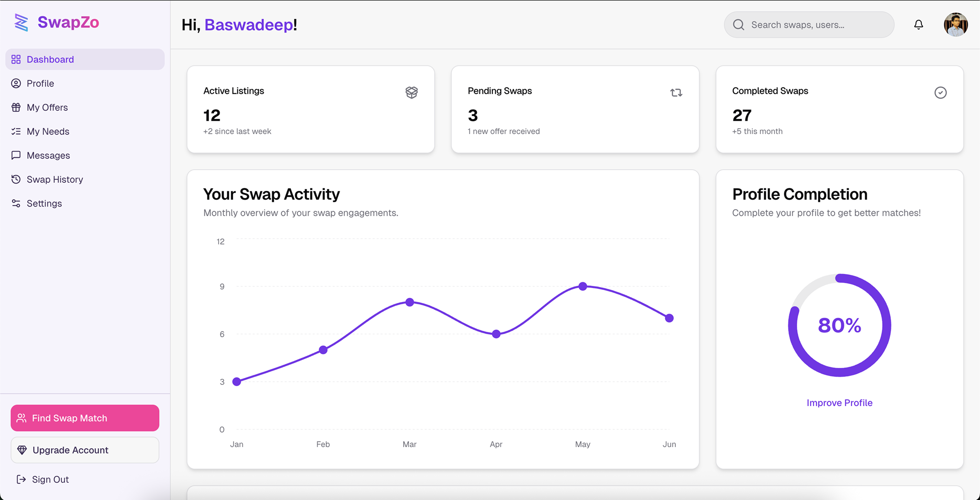Open My Offers in sidebar
Screen dimensions: 980x500
point(47,107)
